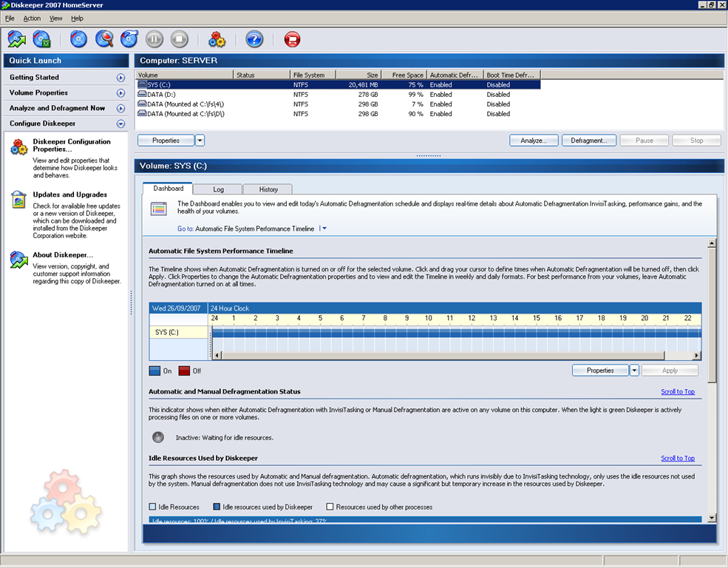Click the drive icon of DATA mounted at C:\fs\D\
Viewport: 728px width, 568px height.
coord(142,114)
